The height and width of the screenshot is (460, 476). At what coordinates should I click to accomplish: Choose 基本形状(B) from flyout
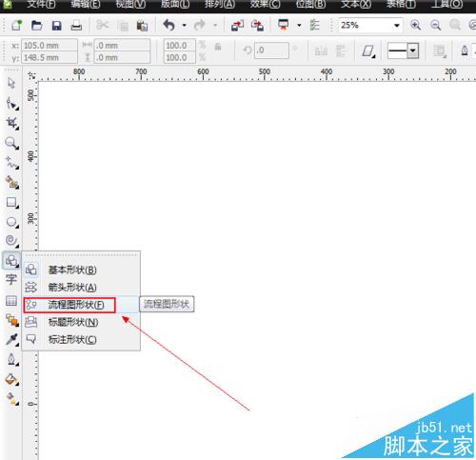click(x=81, y=270)
